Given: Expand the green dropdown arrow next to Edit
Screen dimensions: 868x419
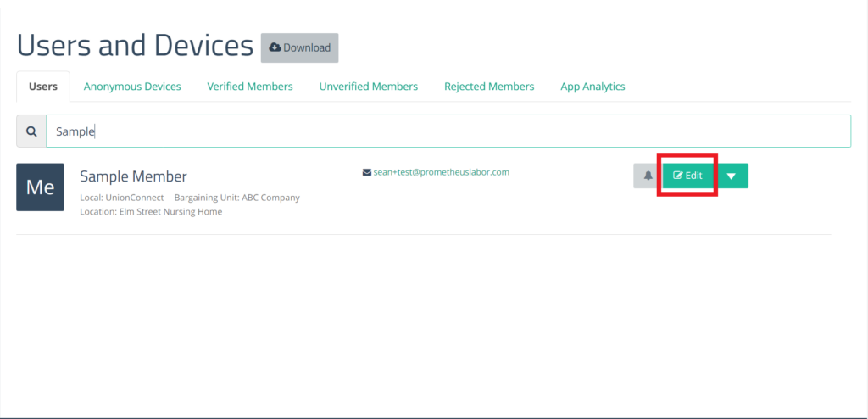Looking at the screenshot, I should [732, 176].
